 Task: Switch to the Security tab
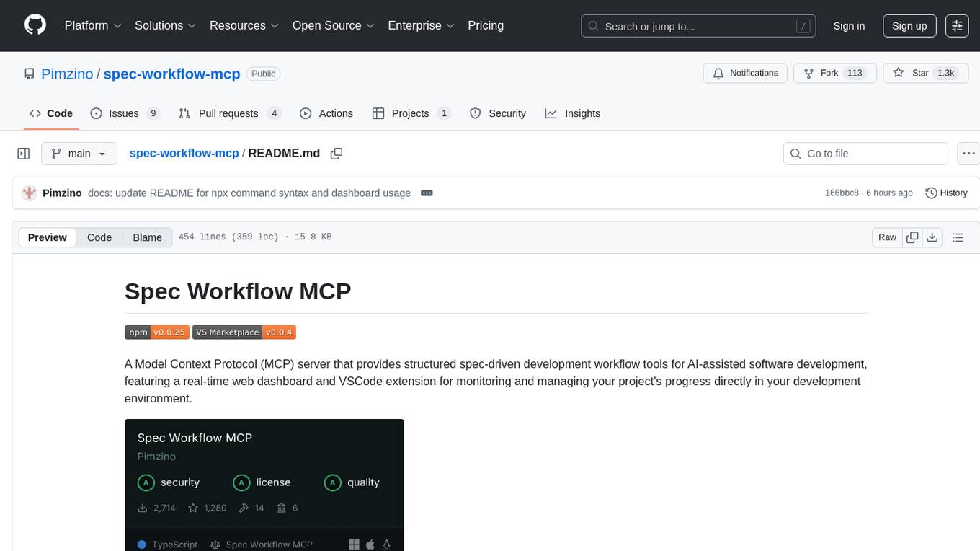[x=498, y=113]
